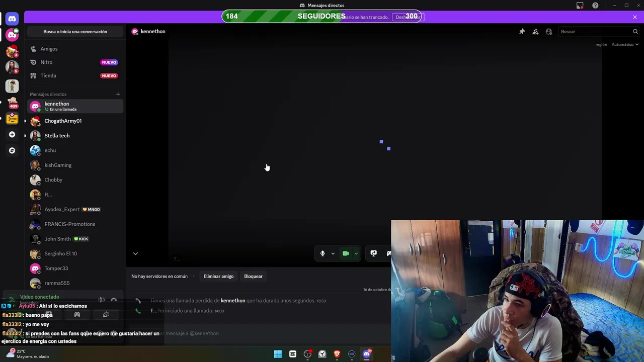Click the game controller activity icon in call bar
Screen dimensions: 644x362
coord(389,253)
